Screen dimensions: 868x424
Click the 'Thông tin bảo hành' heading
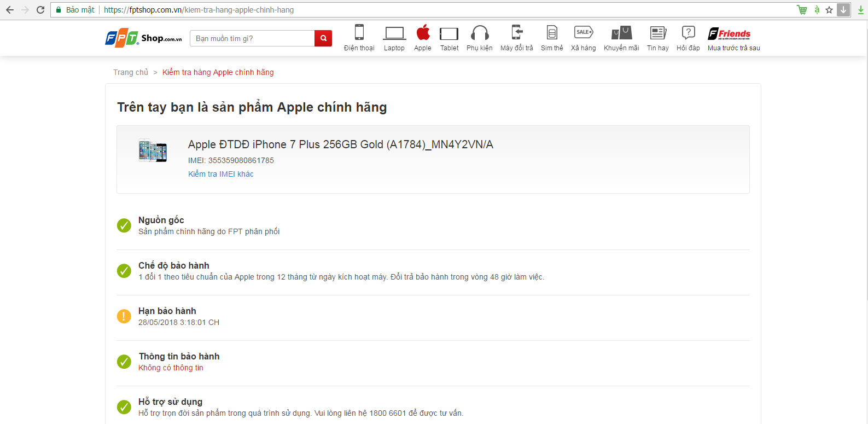(179, 356)
